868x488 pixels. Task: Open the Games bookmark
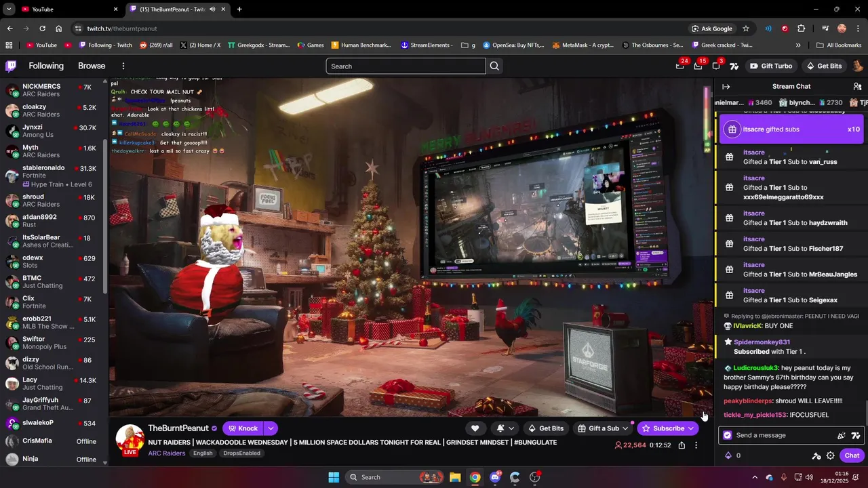point(310,45)
